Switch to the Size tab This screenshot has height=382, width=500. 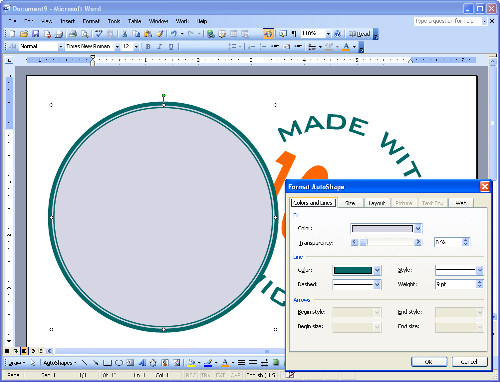350,203
